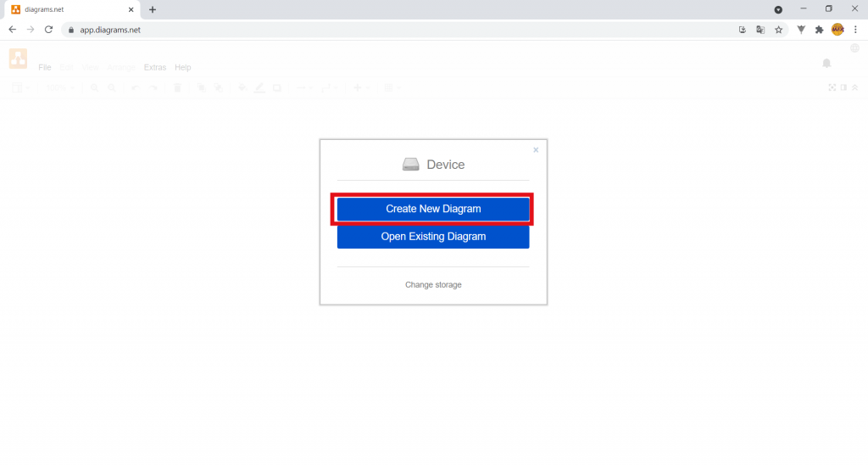
Task: Click the Shadow rectangle icon
Action: click(x=277, y=87)
